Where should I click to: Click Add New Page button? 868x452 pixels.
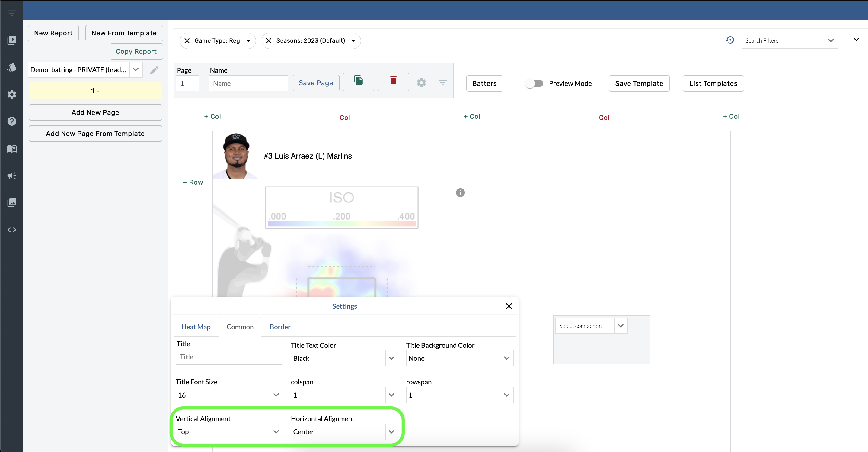[95, 112]
